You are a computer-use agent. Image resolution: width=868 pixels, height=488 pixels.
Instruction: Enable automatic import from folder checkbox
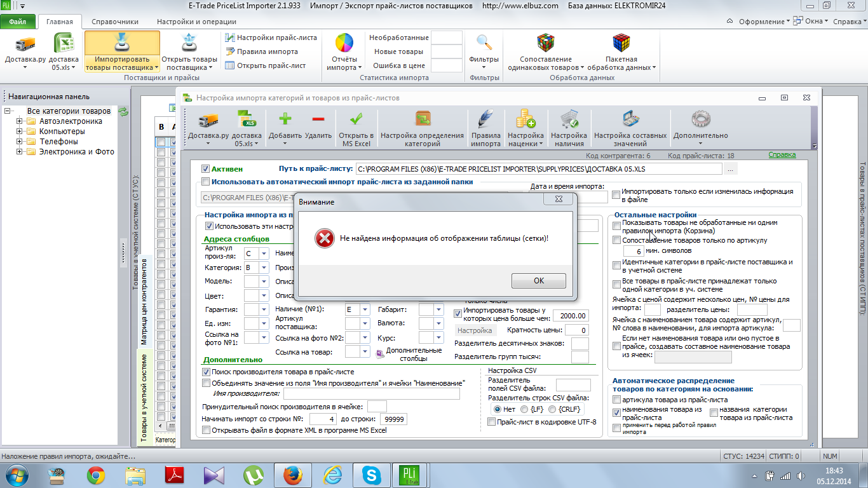[205, 181]
